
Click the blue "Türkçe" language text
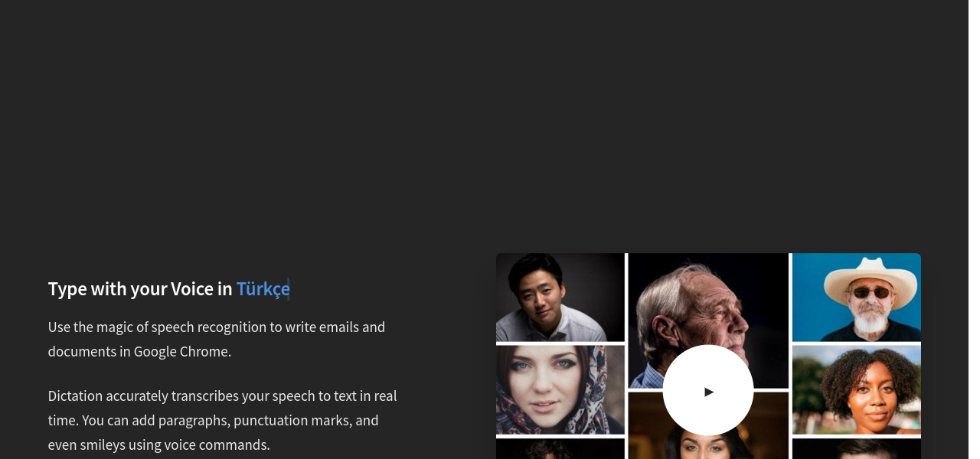[x=263, y=289]
